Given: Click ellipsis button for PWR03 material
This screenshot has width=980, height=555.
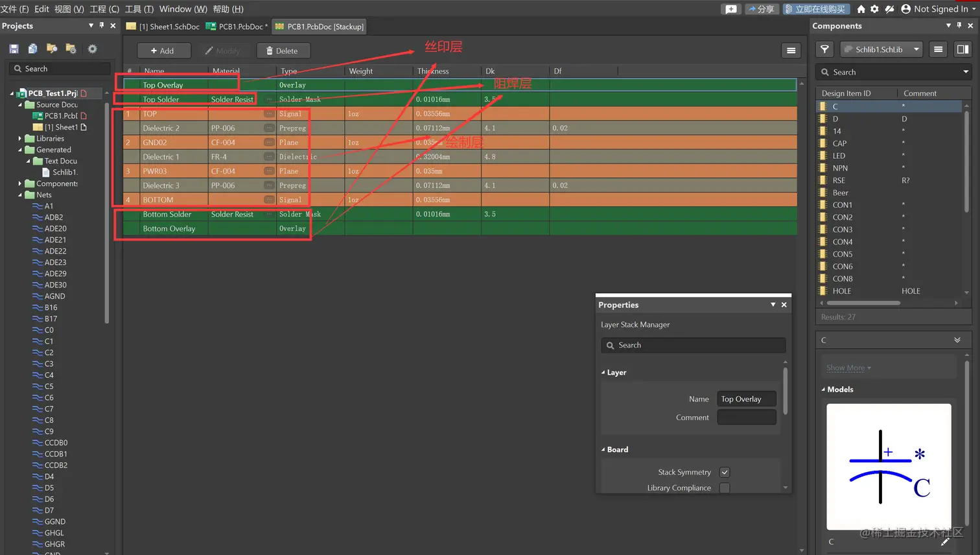Looking at the screenshot, I should pos(269,171).
